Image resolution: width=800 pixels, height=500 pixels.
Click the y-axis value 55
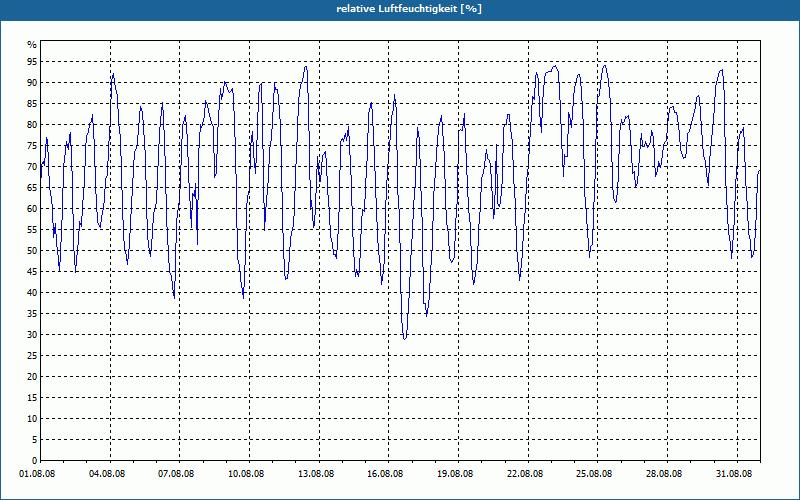pos(32,230)
